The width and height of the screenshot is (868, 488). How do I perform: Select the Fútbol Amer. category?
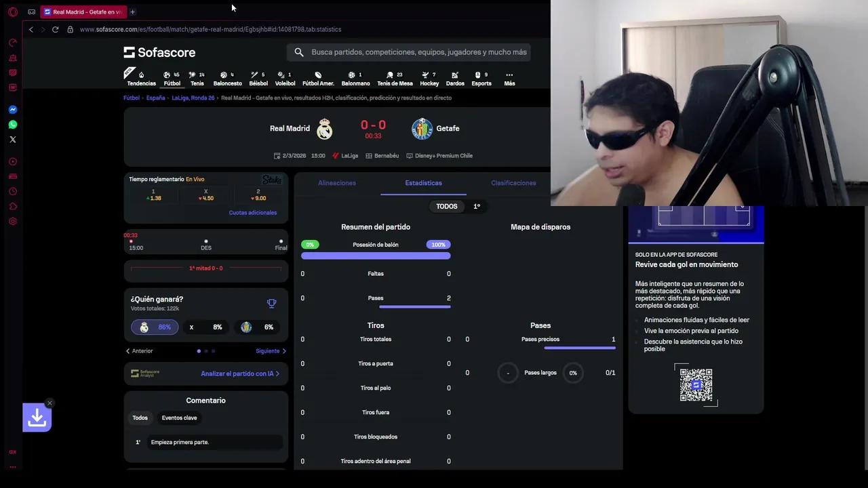[318, 79]
